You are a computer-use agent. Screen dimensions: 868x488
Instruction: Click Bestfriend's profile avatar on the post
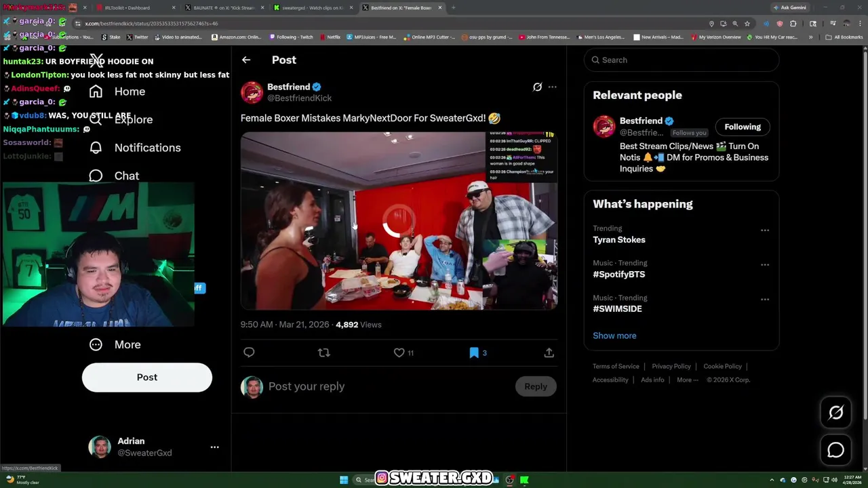click(x=252, y=92)
